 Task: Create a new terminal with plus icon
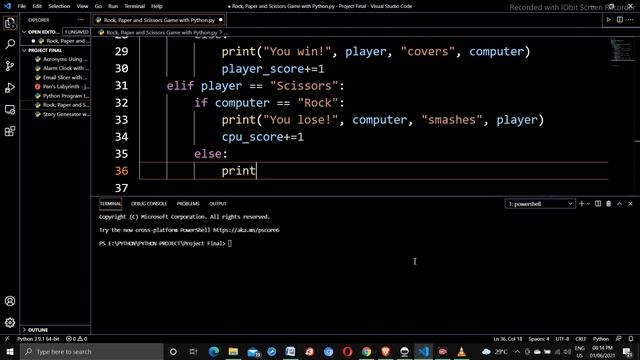click(582, 203)
